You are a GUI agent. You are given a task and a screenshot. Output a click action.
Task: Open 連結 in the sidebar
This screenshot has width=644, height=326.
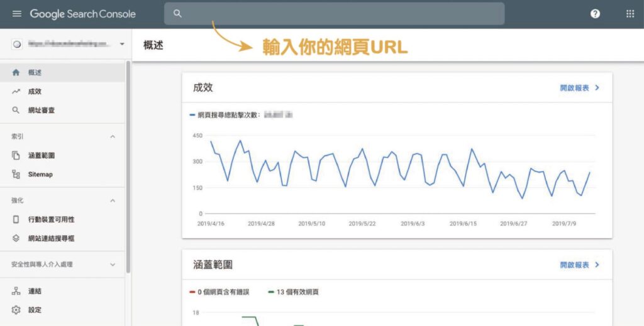[62, 291]
